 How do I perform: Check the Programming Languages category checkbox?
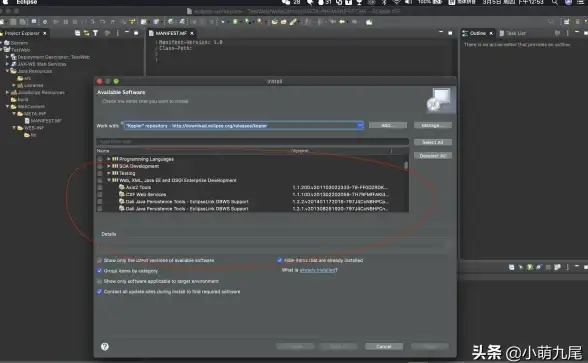tap(100, 159)
